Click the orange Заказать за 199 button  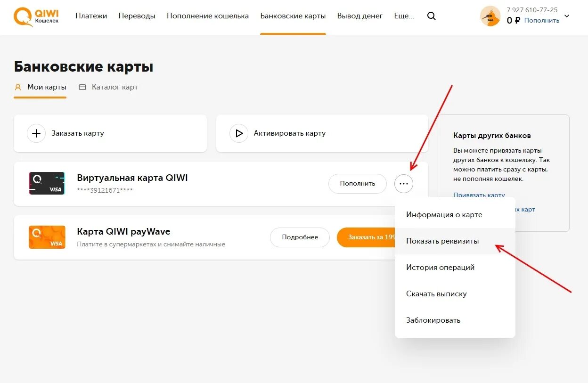point(366,237)
